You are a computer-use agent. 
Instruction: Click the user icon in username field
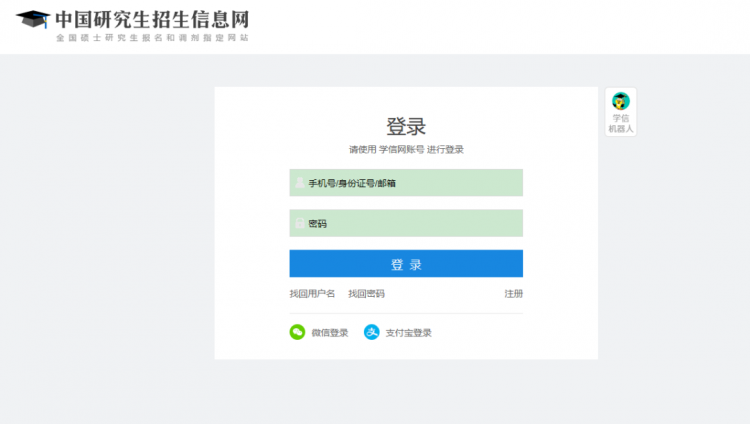(300, 183)
